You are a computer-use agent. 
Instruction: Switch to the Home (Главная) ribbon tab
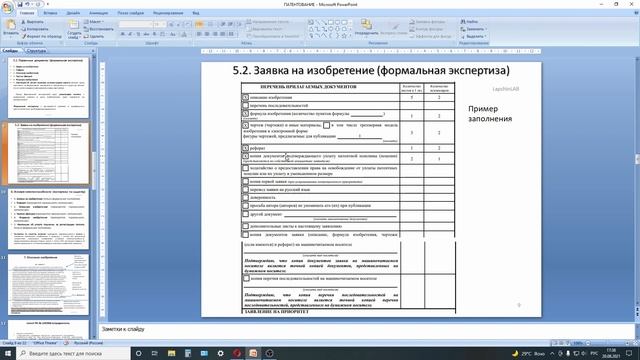coord(27,13)
